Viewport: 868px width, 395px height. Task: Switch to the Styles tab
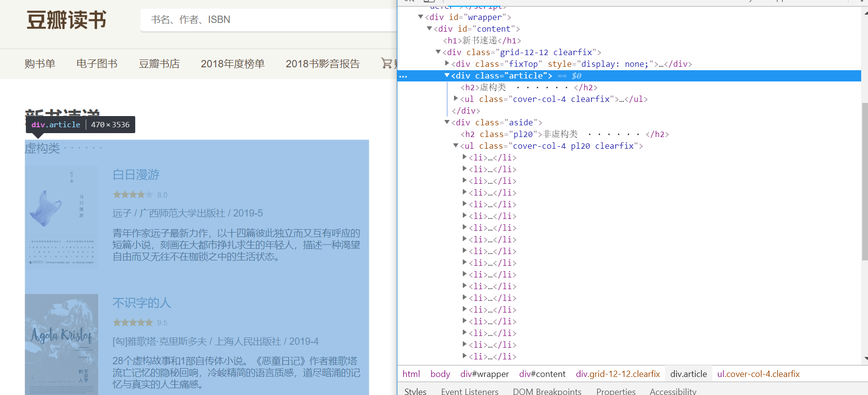(415, 391)
